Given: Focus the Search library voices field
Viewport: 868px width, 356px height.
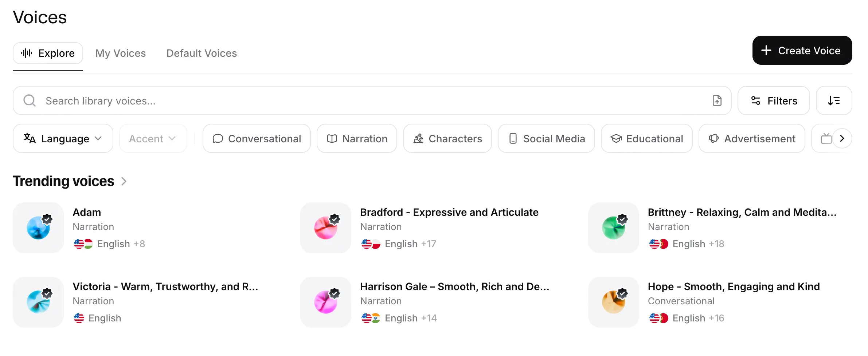Looking at the screenshot, I should click(364, 100).
